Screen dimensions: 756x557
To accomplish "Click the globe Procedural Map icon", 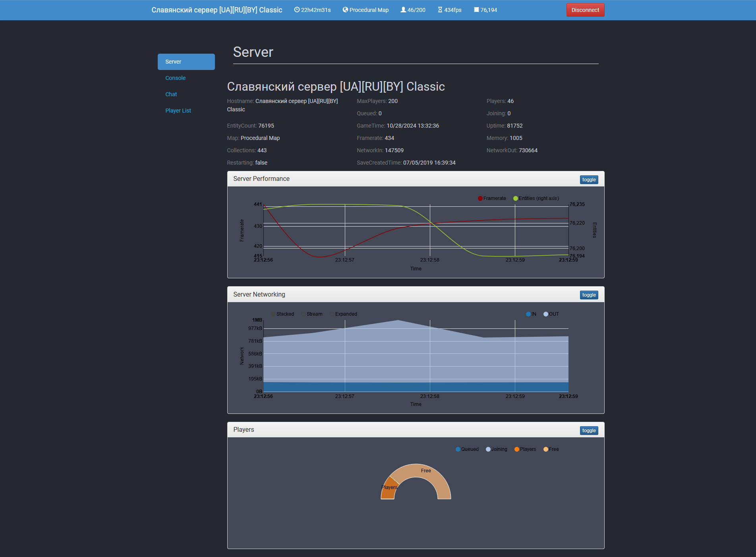I will pyautogui.click(x=345, y=10).
